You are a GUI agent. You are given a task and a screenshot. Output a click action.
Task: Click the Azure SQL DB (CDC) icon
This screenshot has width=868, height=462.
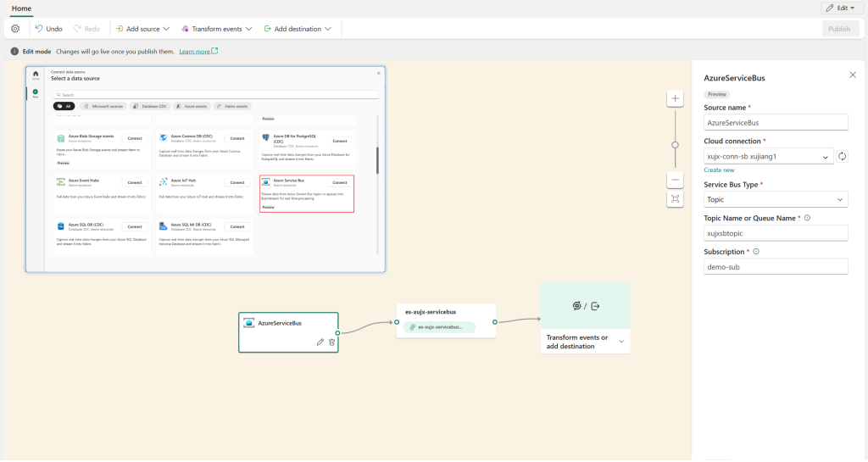point(61,226)
